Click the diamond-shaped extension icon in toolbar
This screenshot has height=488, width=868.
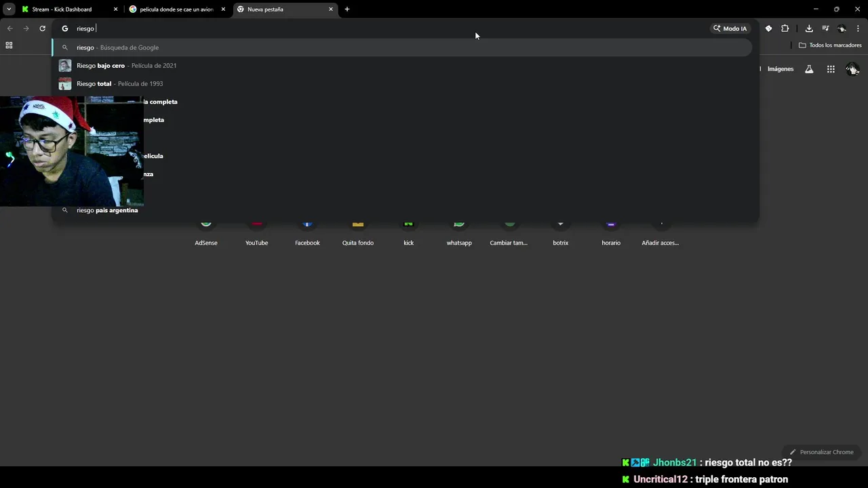768,28
